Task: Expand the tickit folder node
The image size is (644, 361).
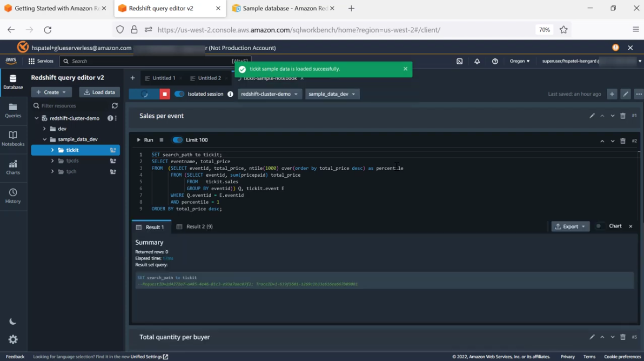Action: [x=52, y=150]
